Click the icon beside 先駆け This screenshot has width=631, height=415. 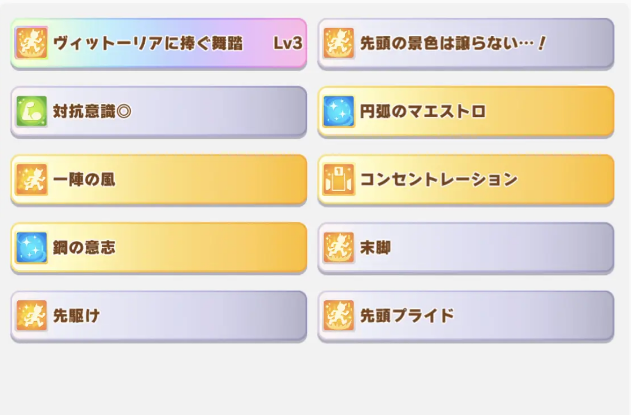(32, 315)
